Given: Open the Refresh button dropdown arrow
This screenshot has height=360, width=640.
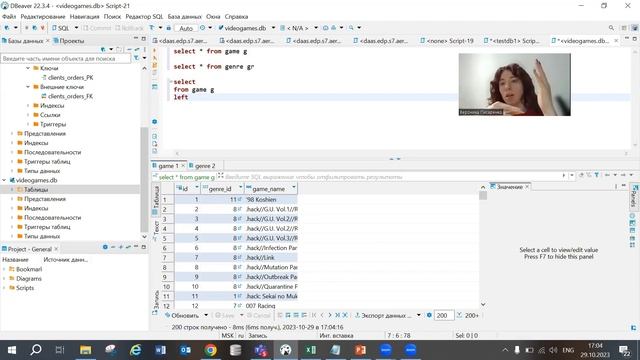Looking at the screenshot, I should [206, 315].
